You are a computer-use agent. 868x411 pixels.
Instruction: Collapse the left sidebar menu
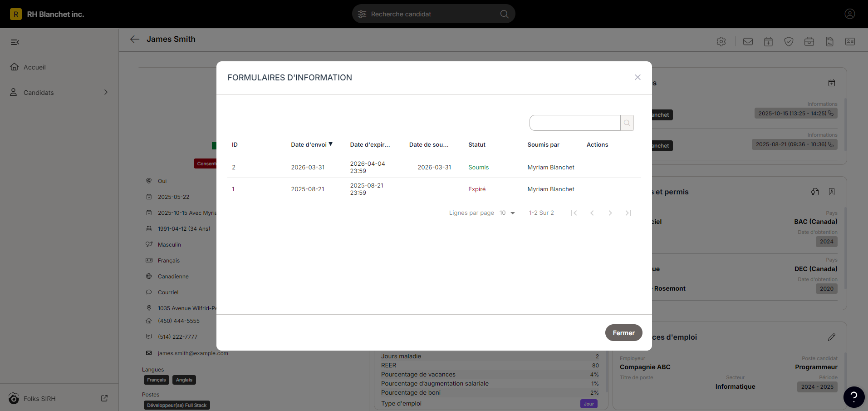click(15, 42)
